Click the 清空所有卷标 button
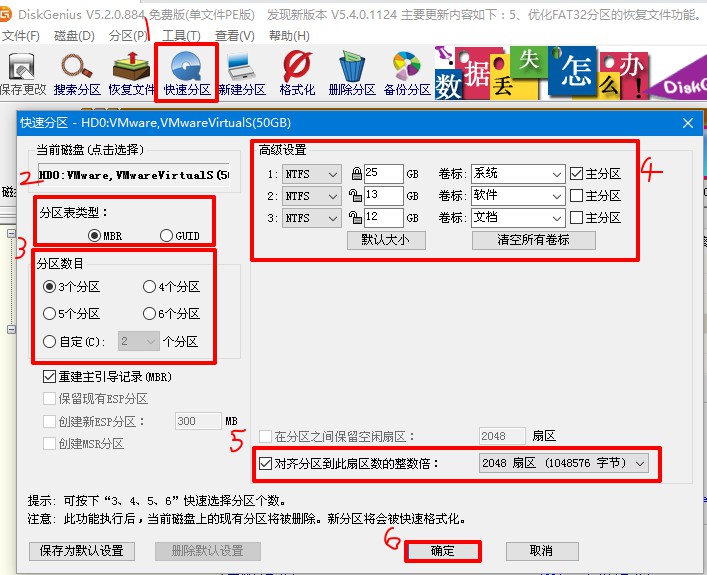Screen dimensions: 707x575 [533, 240]
